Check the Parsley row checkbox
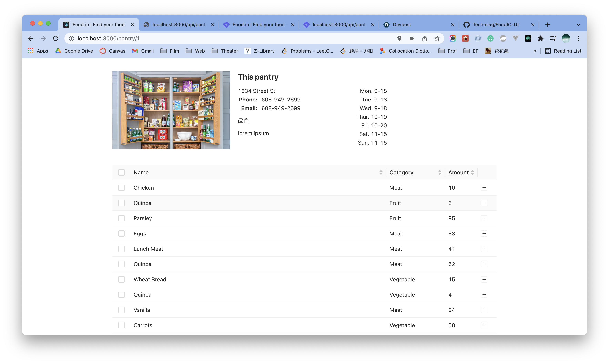The image size is (609, 364). (x=121, y=218)
